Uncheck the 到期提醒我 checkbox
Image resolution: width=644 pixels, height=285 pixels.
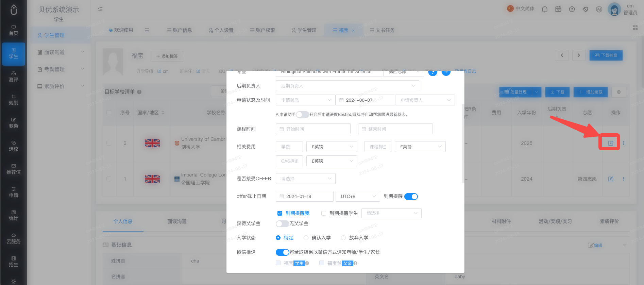[x=279, y=213]
